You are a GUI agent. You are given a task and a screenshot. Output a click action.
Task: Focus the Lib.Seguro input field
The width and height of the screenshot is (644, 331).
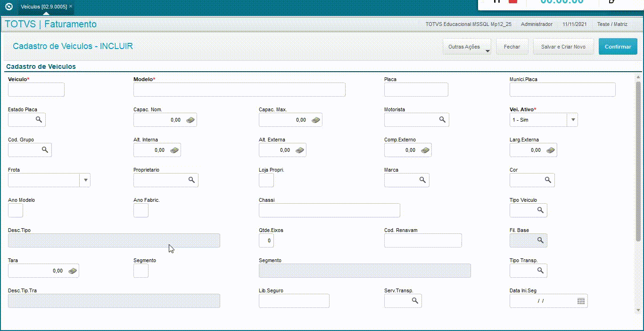pos(294,301)
